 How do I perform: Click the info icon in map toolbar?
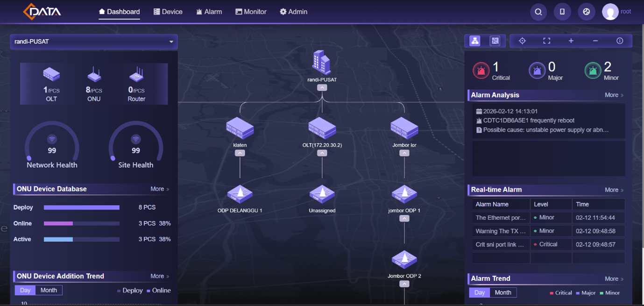[620, 41]
